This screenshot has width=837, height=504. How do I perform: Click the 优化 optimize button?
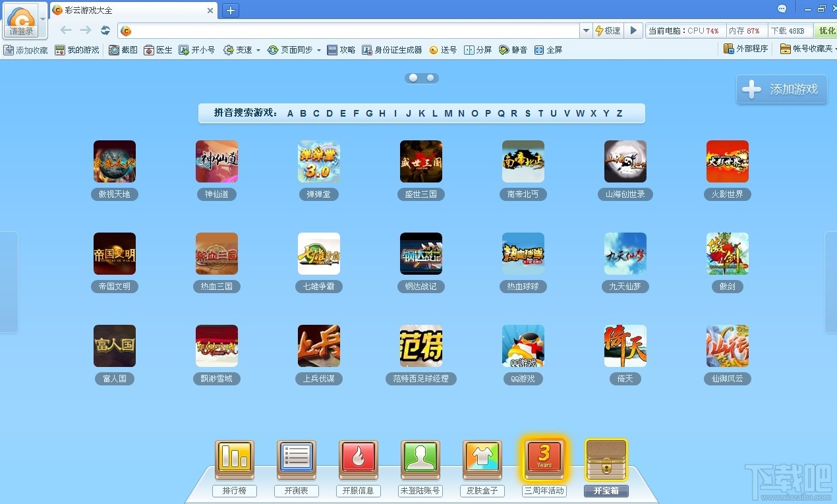[826, 31]
